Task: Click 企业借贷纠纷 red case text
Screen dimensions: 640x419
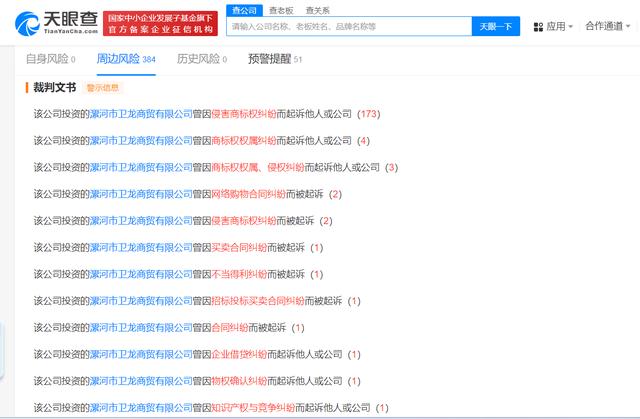Action: [x=239, y=355]
